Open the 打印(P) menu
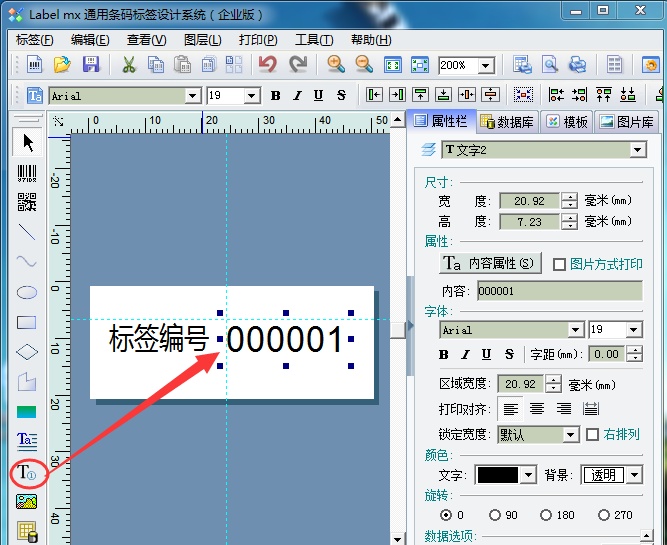The height and width of the screenshot is (545, 667). (258, 40)
